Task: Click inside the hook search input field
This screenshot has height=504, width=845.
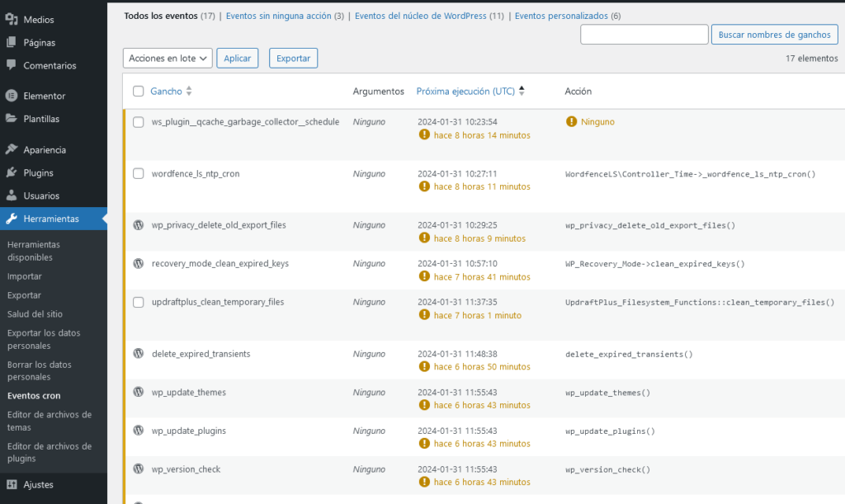Action: tap(644, 34)
